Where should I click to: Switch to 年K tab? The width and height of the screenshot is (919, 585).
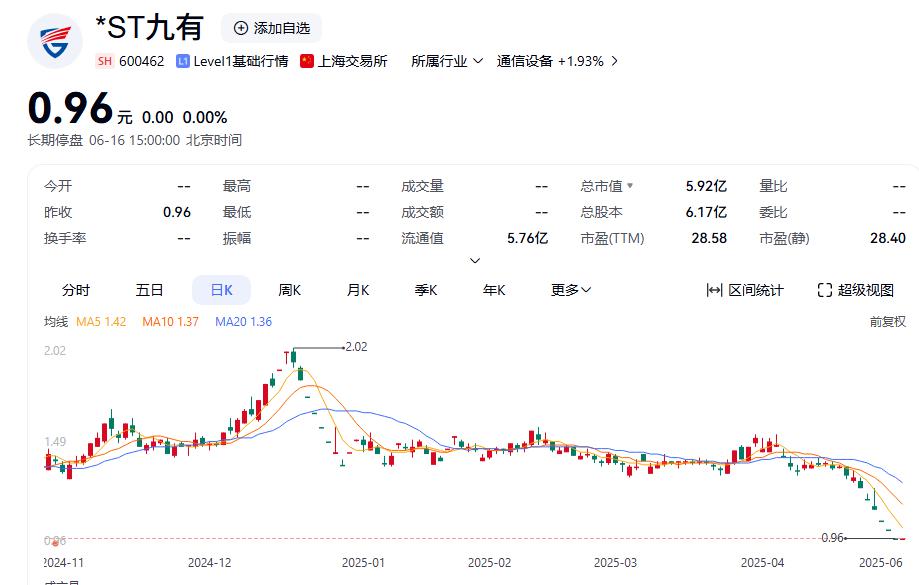[494, 290]
